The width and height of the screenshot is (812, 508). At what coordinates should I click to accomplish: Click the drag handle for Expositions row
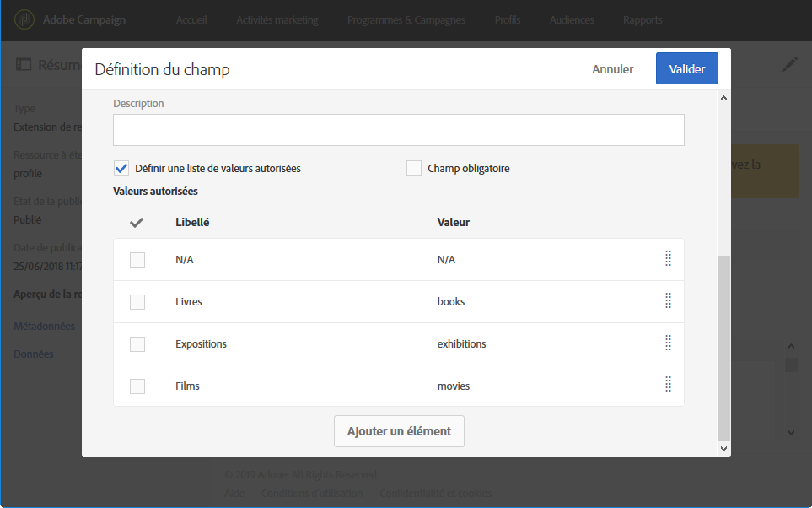pos(668,343)
